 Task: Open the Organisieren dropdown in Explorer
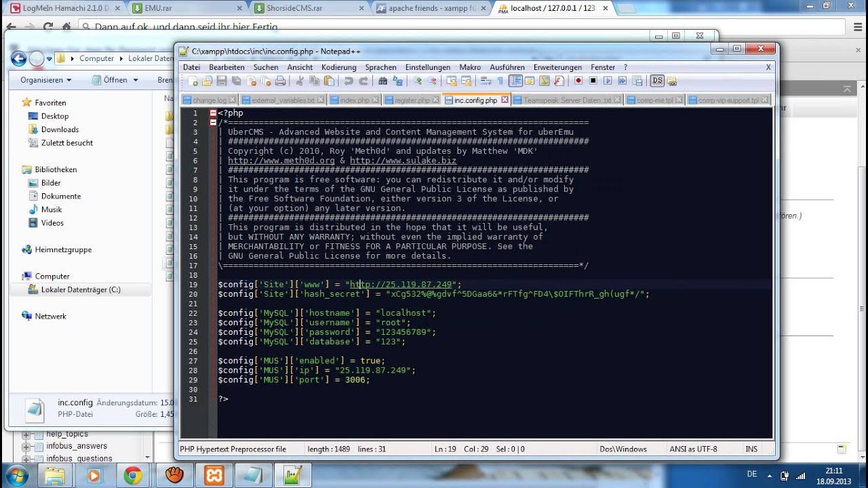pyautogui.click(x=45, y=80)
